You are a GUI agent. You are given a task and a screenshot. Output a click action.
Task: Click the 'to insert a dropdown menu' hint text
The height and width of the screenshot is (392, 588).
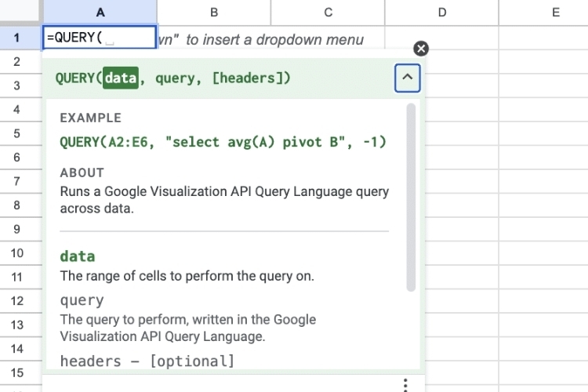point(275,39)
